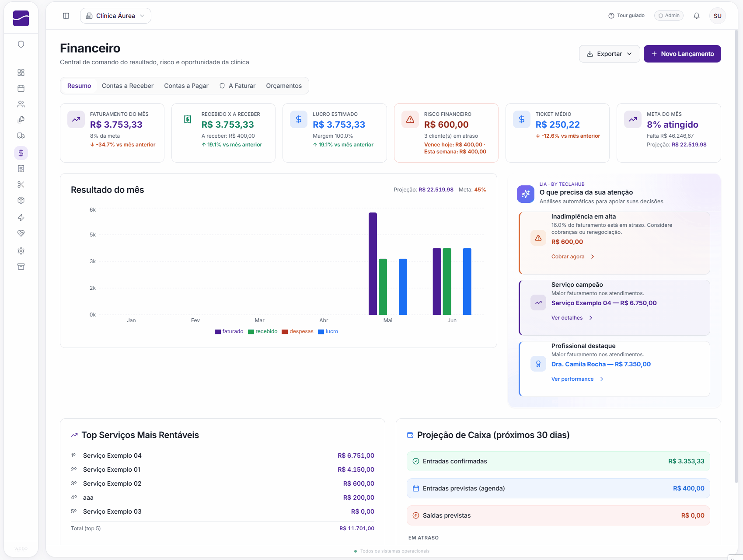Click Ver performance link

(577, 379)
